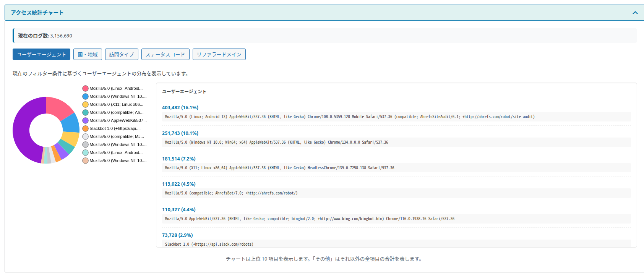644x277 pixels.
Task: Toggle the dark gray Windows NT 10 legend swatch
Action: click(85, 144)
